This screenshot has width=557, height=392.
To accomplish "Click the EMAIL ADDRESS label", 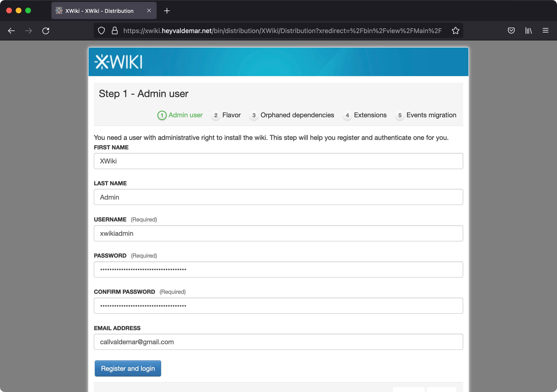I will coord(117,328).
